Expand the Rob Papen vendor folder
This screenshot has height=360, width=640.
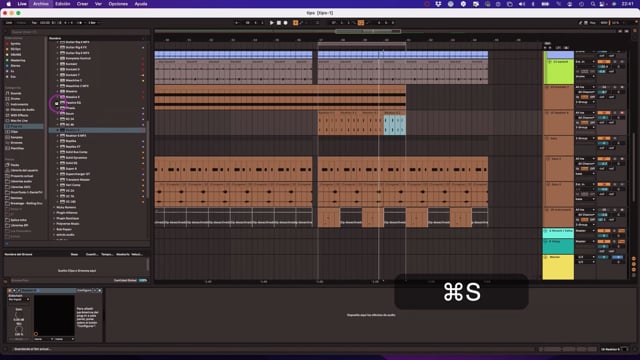tap(54, 229)
